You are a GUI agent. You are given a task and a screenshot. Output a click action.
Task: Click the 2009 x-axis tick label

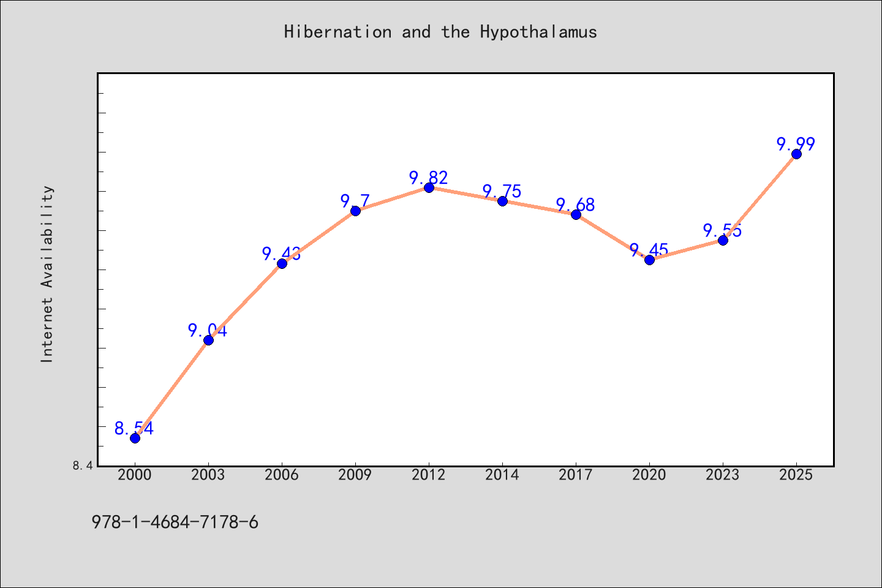point(355,475)
